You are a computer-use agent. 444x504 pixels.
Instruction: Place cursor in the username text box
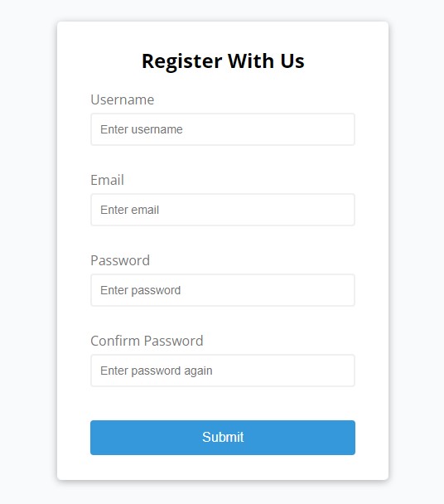[223, 129]
